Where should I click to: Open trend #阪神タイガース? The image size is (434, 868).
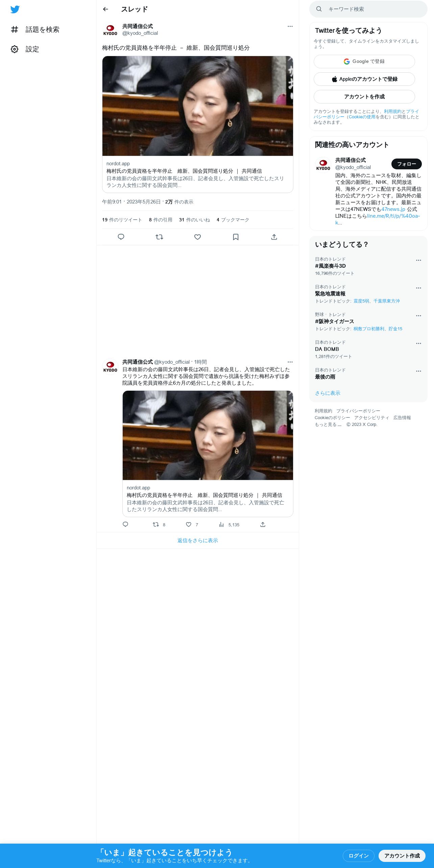[x=335, y=321]
